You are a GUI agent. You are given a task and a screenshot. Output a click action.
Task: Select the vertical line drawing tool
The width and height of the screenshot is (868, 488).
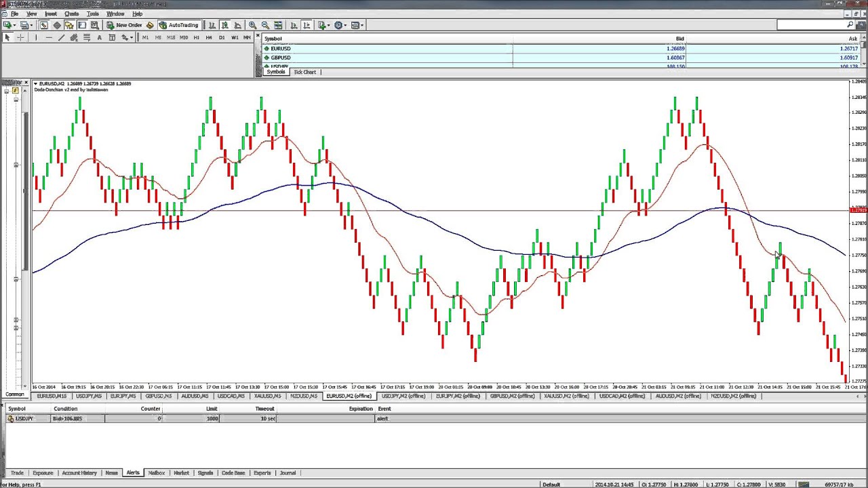[36, 37]
